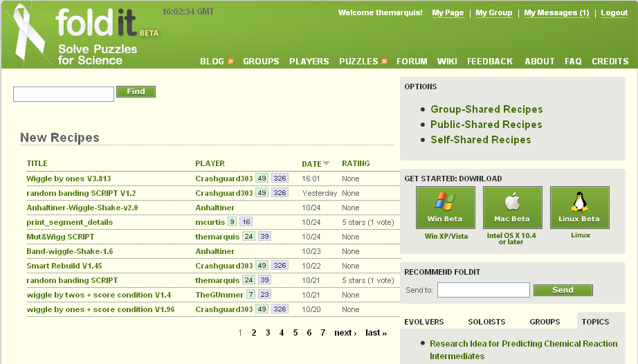Screen dimensions: 638x364
Task: Open Public-Shared Recipes option
Action: click(486, 125)
